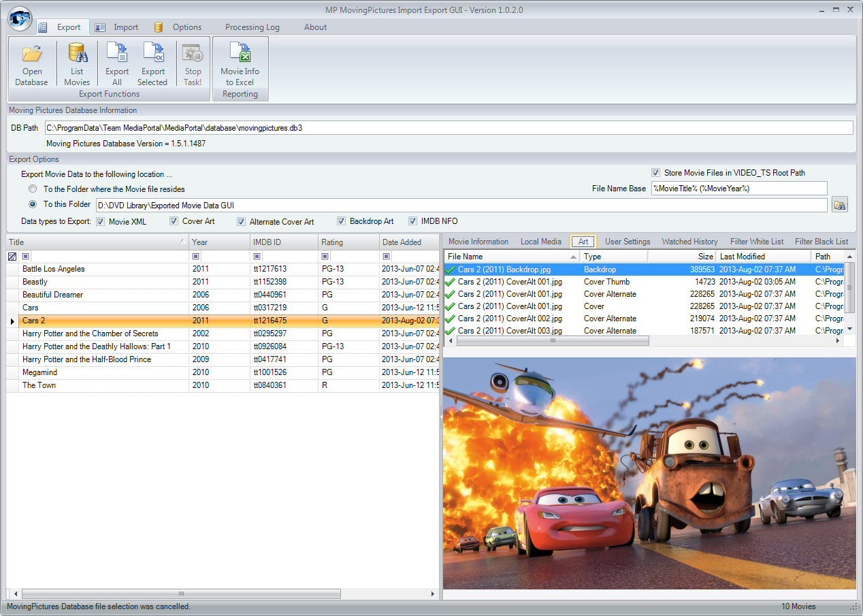Click Title column filter condition icon
This screenshot has height=616, width=863.
tap(26, 257)
